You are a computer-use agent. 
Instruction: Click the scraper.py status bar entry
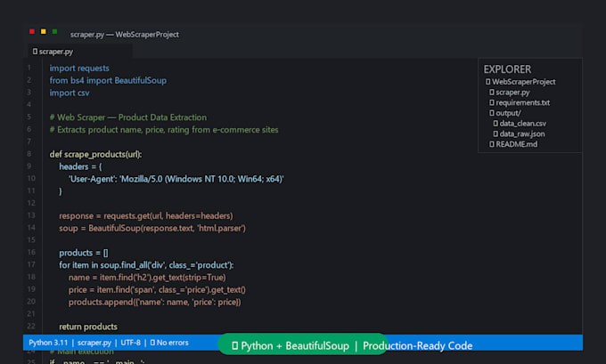point(94,343)
